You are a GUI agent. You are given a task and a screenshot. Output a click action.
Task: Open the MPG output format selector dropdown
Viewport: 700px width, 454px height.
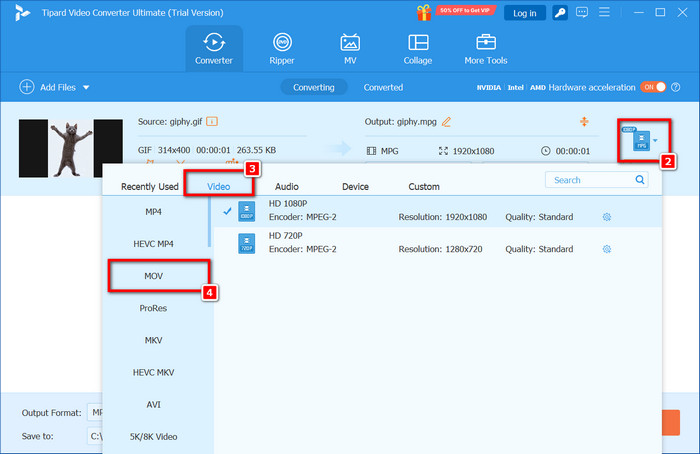(x=643, y=140)
